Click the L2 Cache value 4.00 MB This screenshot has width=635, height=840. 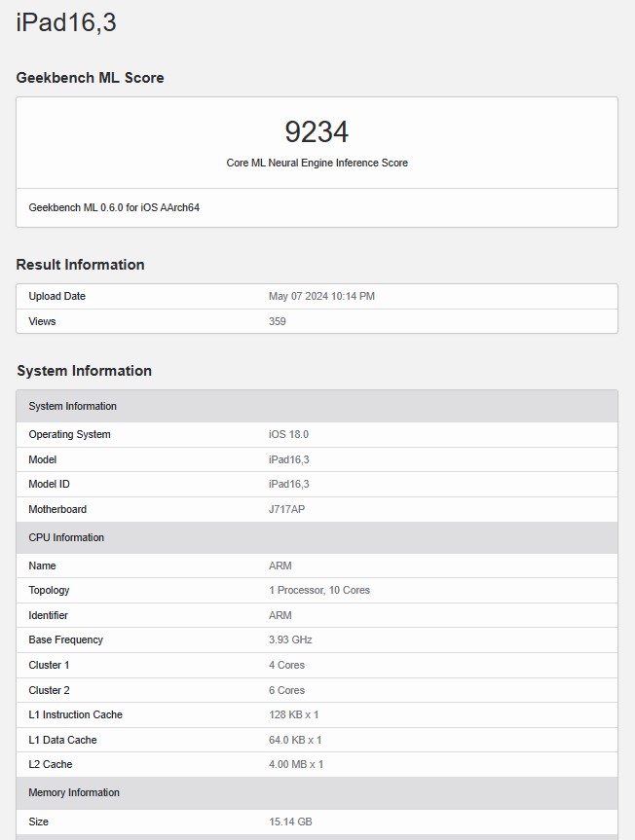pos(295,764)
